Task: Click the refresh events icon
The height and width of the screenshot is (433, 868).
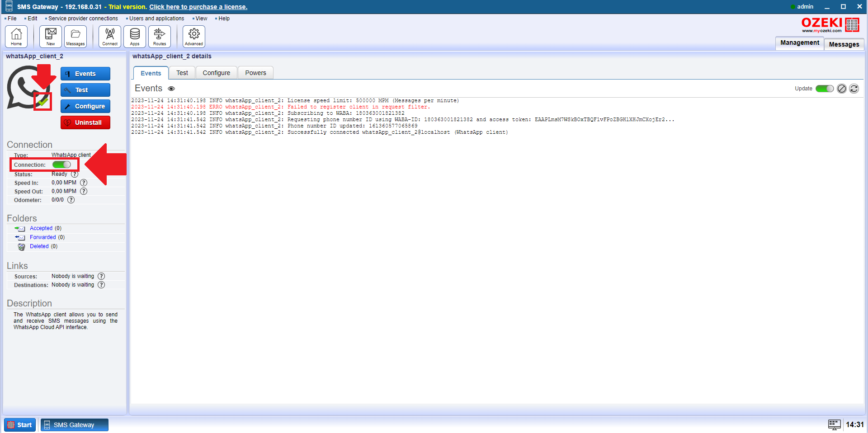Action: click(854, 89)
